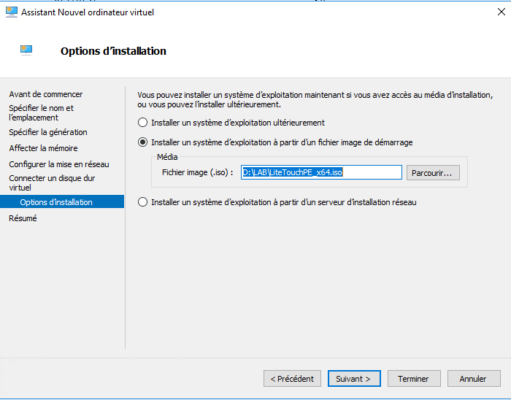Screen dimensions: 511x400
Task: Click the 'Suivant >' button
Action: tap(354, 379)
